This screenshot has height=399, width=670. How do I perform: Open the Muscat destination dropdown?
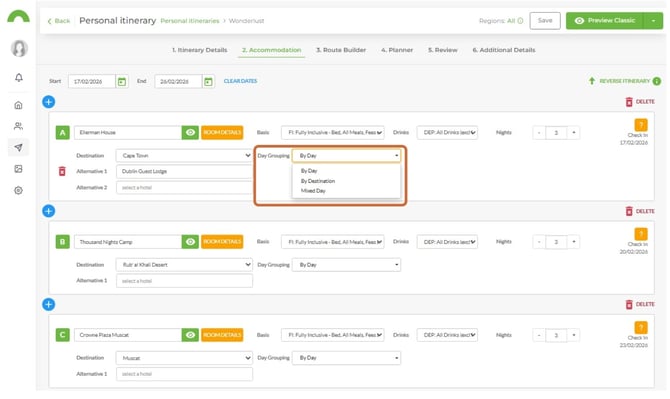[x=184, y=358]
